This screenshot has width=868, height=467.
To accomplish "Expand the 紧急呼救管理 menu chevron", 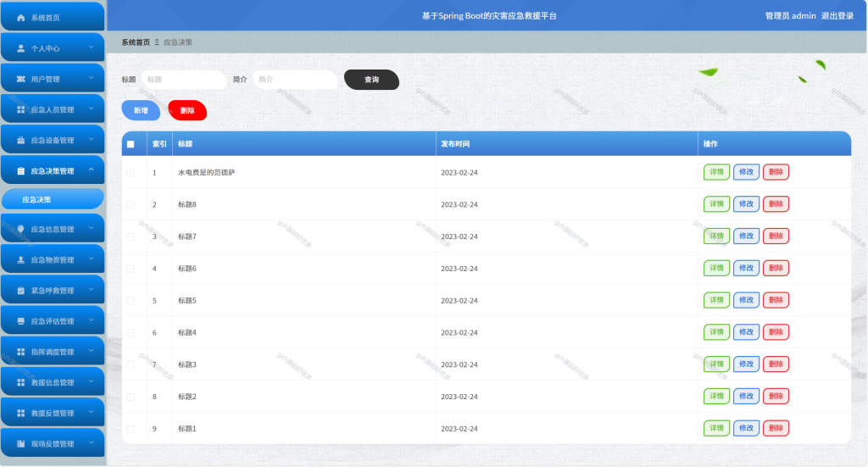I will (92, 290).
